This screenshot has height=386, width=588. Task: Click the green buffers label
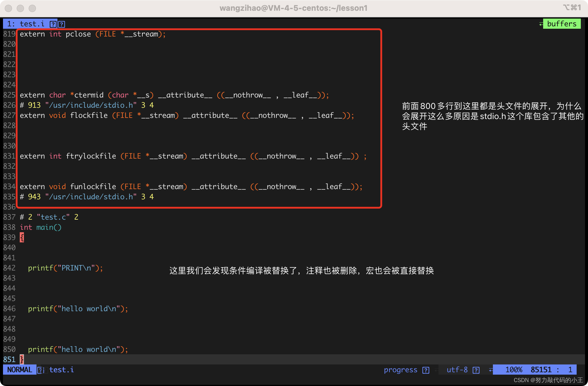[x=561, y=24]
